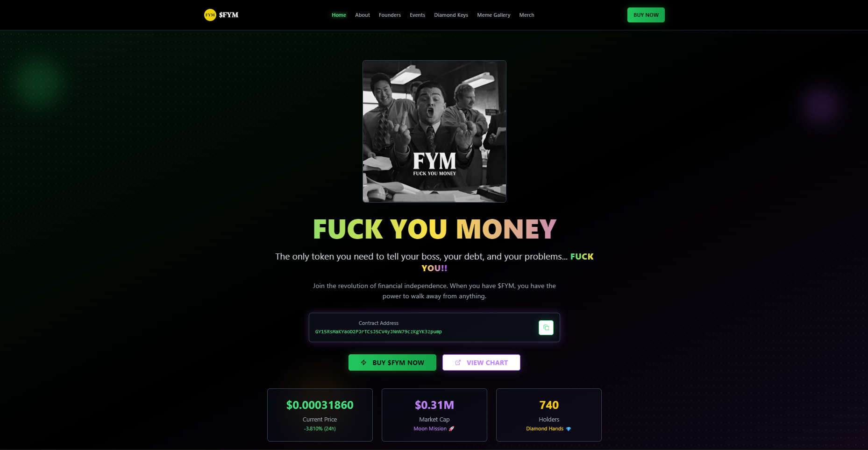This screenshot has width=868, height=450.
Task: Click the Current Price stat card
Action: [x=320, y=415]
